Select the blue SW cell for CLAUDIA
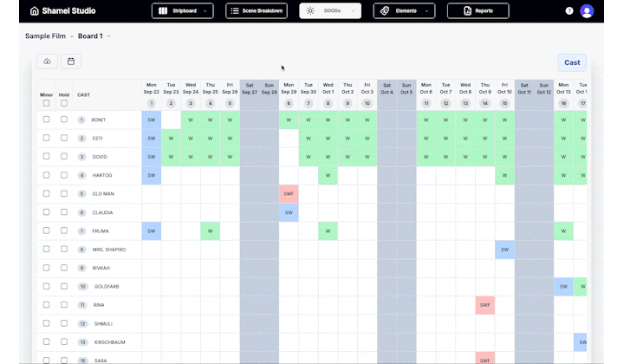 click(289, 212)
